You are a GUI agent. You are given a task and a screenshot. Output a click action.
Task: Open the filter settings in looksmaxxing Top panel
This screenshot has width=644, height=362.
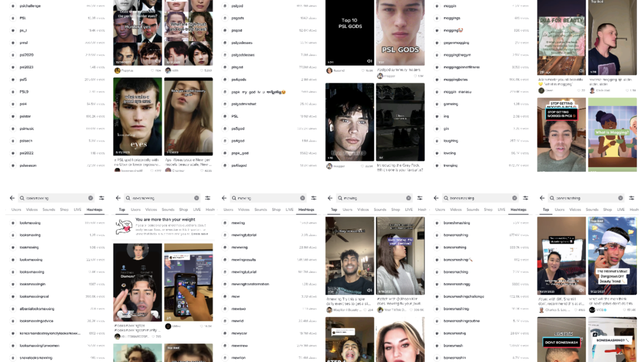(x=208, y=198)
